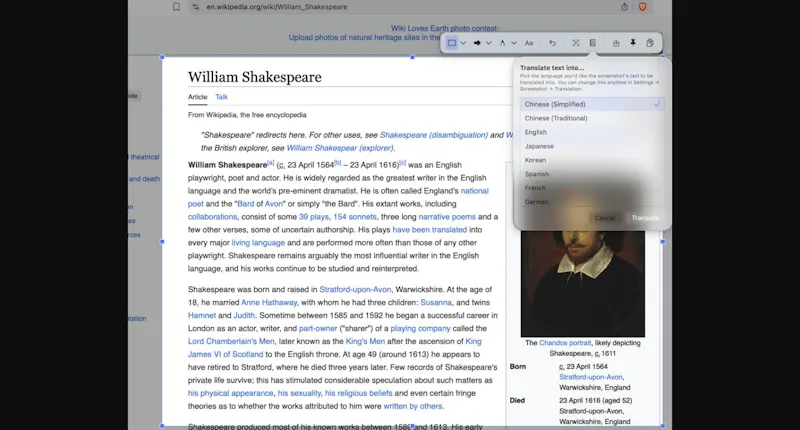
Task: Pin the screenshot to screen
Action: [x=633, y=43]
